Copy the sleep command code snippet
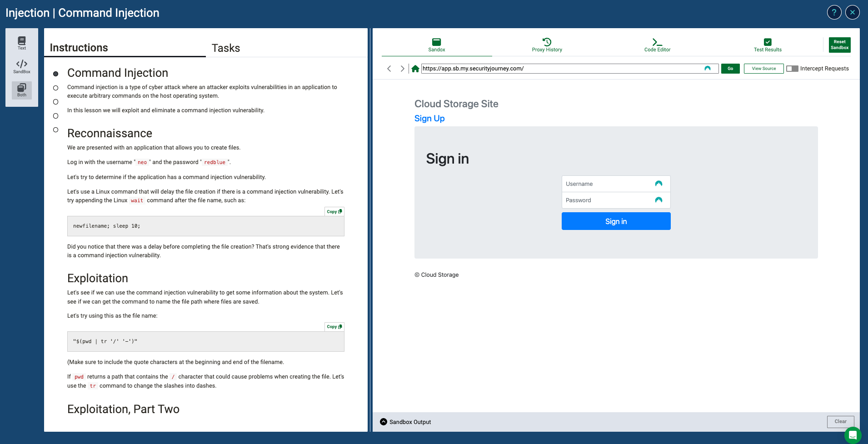Screen dimensions: 868x444 coord(334,212)
